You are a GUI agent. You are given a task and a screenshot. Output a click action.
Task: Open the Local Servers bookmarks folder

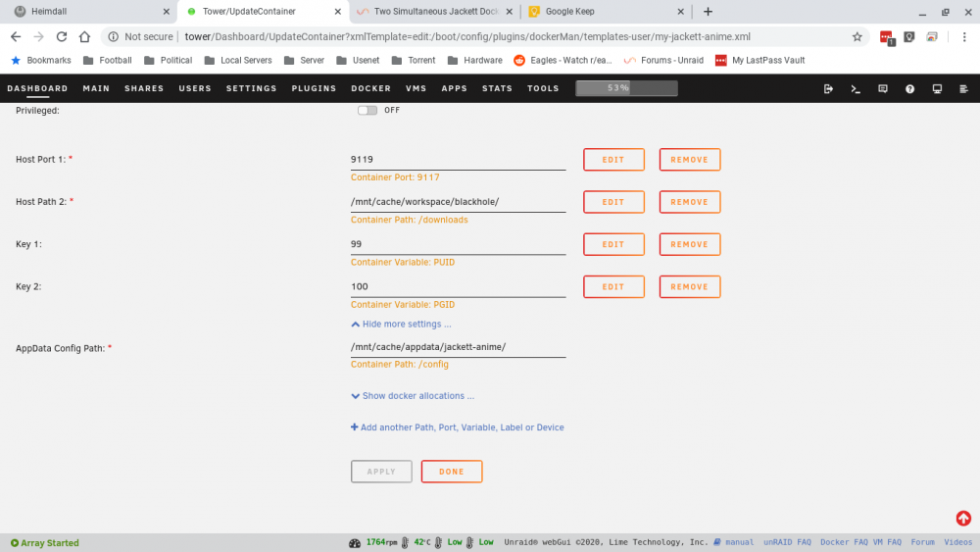238,60
